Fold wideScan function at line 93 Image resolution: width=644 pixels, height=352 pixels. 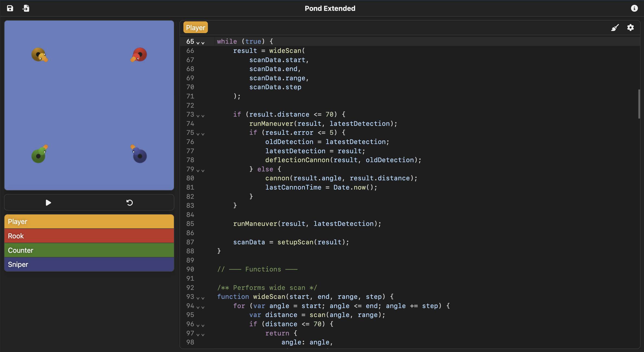pyautogui.click(x=200, y=298)
